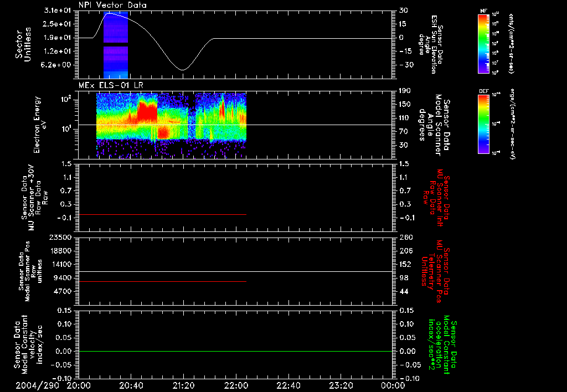Click the 'Electron Energy eV' axis label
This screenshot has height=392, width=567.
pos(40,125)
